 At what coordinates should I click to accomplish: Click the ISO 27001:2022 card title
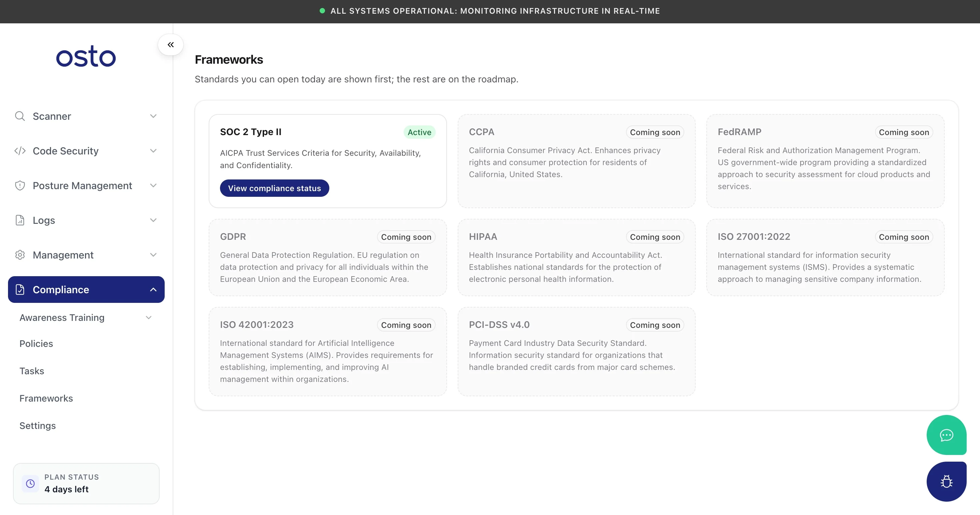754,236
